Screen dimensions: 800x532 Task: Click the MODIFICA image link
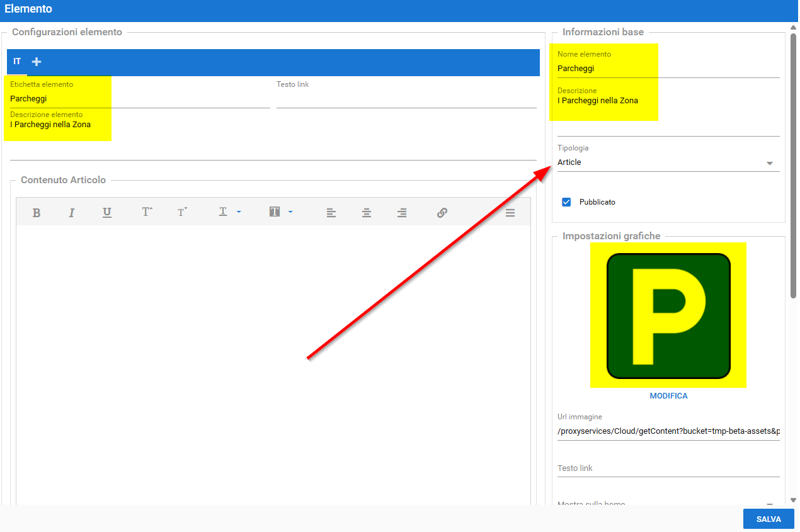pos(668,396)
